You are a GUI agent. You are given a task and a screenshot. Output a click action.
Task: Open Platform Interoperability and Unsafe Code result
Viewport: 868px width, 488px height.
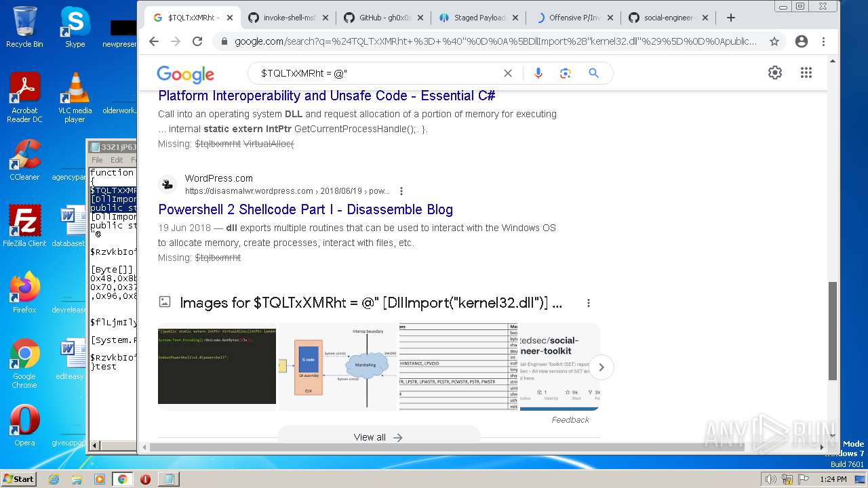pos(327,96)
